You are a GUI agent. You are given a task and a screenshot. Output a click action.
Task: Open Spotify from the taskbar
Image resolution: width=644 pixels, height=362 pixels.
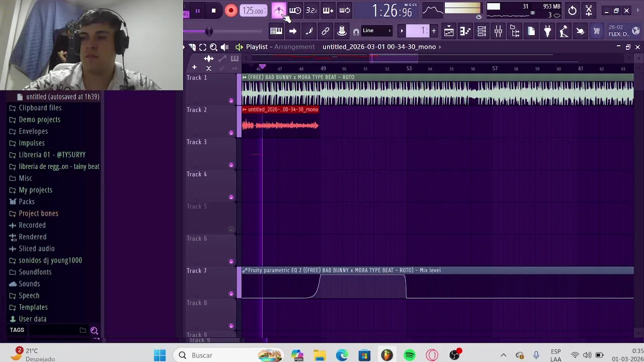pos(410,355)
